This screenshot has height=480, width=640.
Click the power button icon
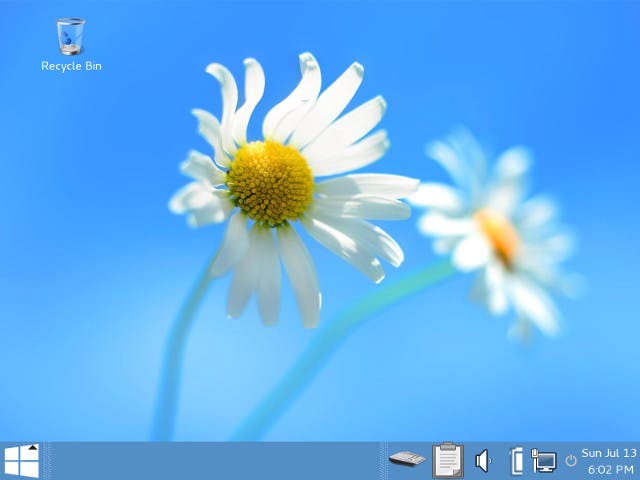pyautogui.click(x=571, y=461)
